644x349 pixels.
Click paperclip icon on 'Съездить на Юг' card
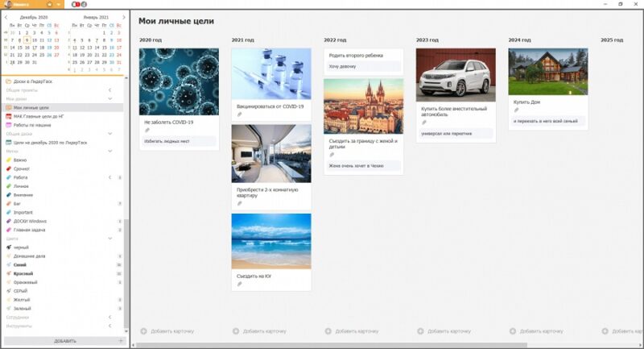239,284
